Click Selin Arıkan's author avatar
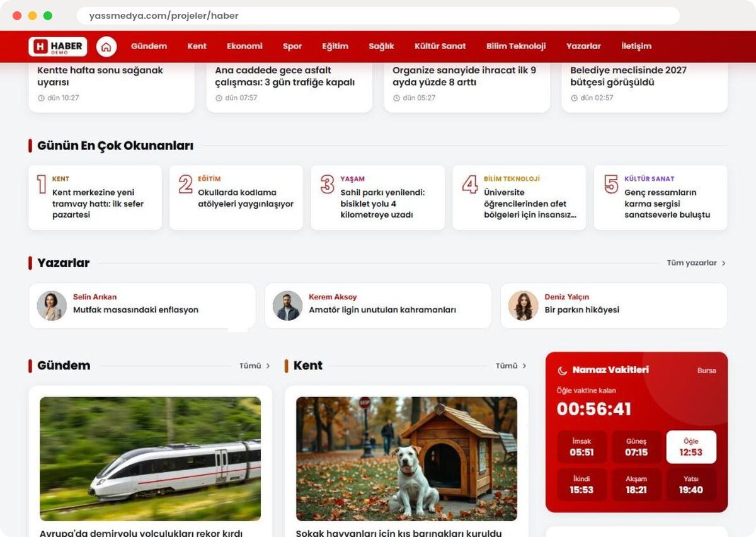Image resolution: width=756 pixels, height=537 pixels. pyautogui.click(x=52, y=306)
